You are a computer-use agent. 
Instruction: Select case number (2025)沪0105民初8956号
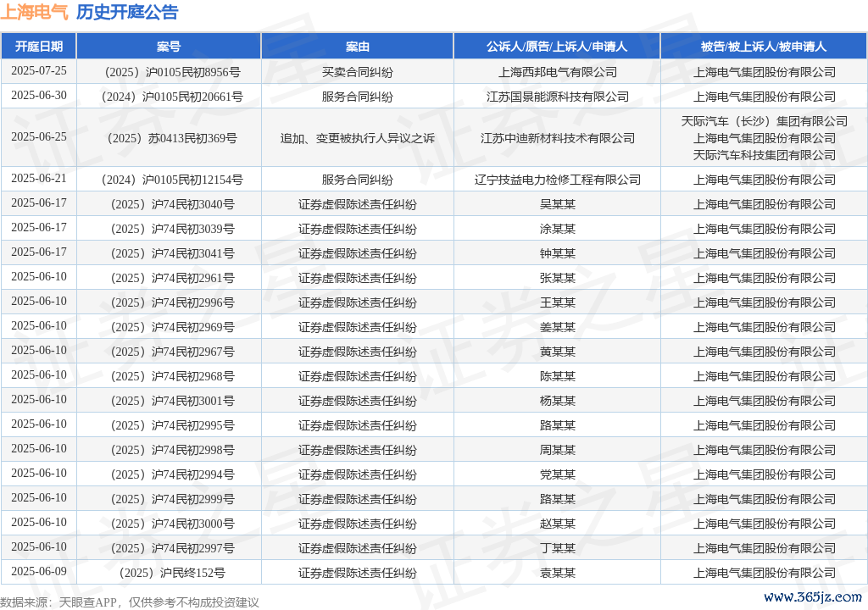coord(169,72)
